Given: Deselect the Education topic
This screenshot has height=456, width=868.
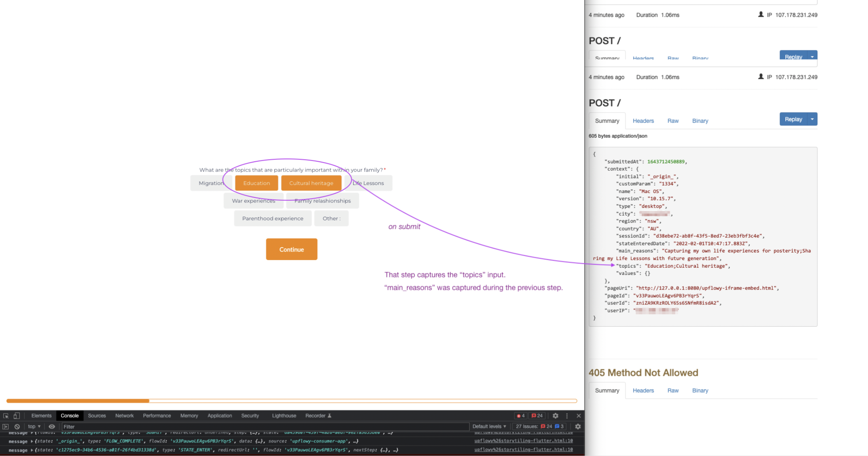Looking at the screenshot, I should (257, 183).
